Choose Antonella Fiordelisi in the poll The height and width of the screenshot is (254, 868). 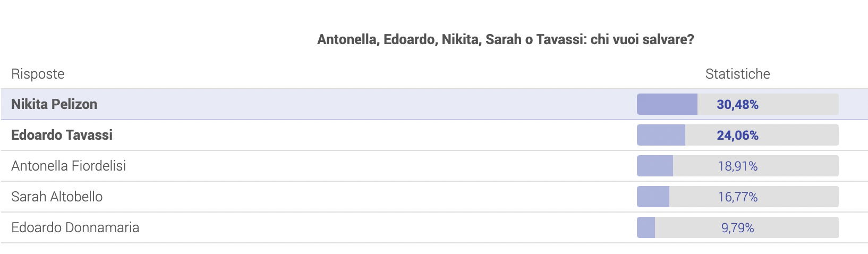click(x=434, y=166)
